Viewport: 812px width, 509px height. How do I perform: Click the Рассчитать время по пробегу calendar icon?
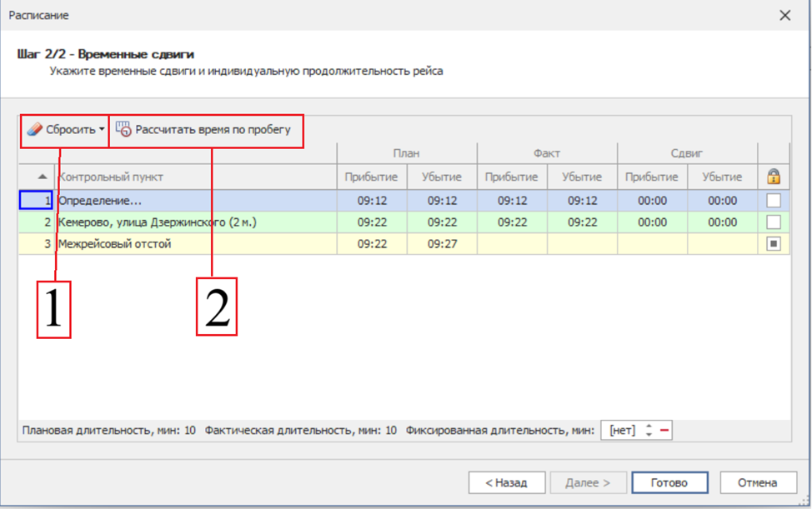click(123, 130)
